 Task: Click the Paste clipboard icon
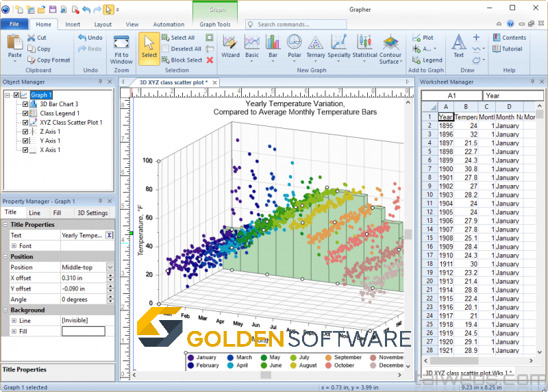[14, 42]
